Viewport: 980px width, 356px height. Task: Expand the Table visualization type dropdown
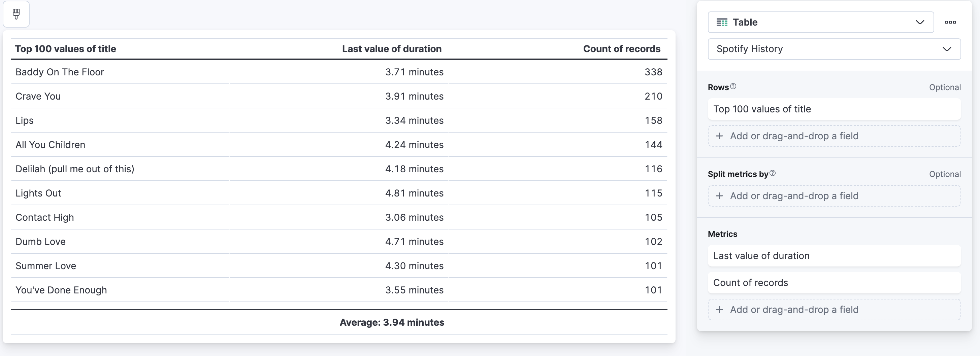pos(920,22)
